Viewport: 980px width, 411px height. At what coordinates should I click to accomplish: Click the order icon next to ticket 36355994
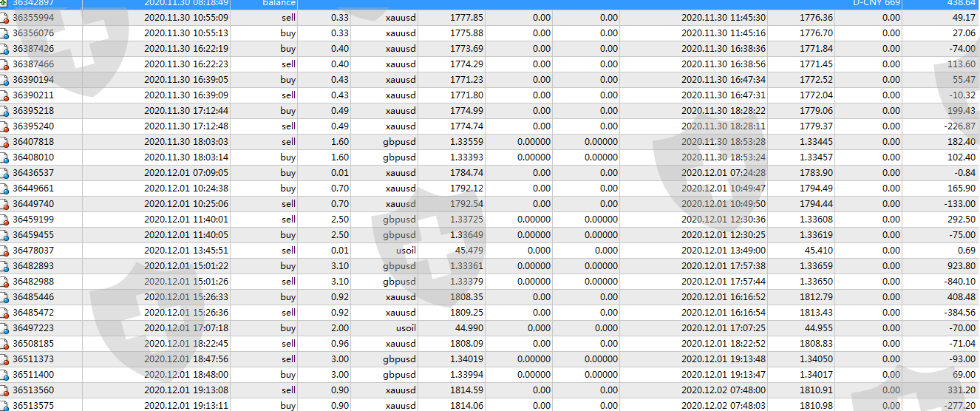point(4,18)
